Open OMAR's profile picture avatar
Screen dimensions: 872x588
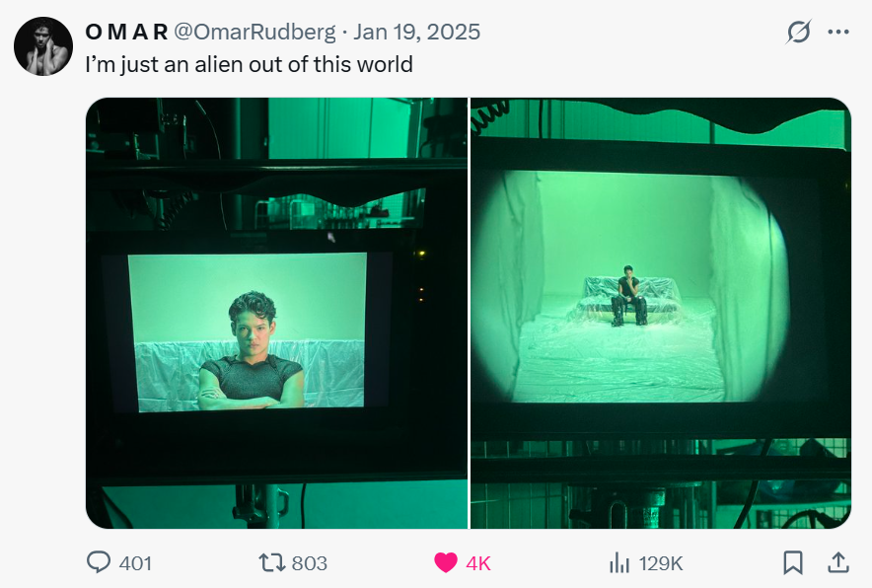(x=43, y=46)
